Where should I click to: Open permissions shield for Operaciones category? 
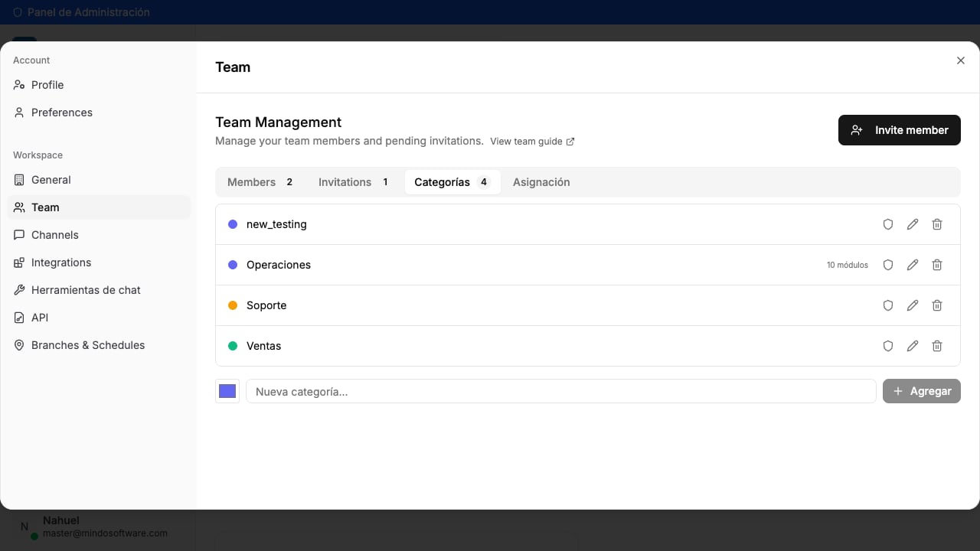coord(888,265)
